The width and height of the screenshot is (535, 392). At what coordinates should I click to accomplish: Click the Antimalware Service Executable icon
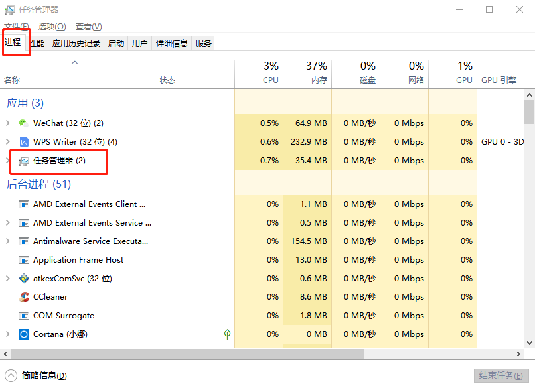(x=24, y=241)
